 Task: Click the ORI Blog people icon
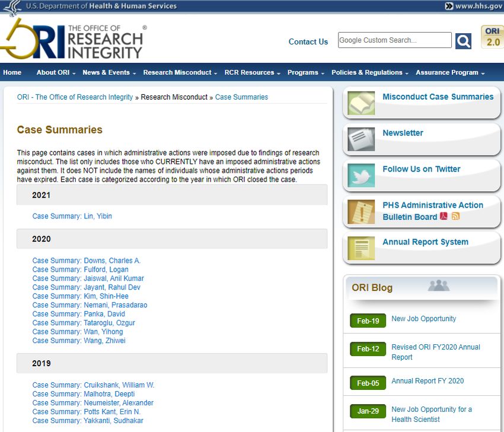pyautogui.click(x=438, y=285)
